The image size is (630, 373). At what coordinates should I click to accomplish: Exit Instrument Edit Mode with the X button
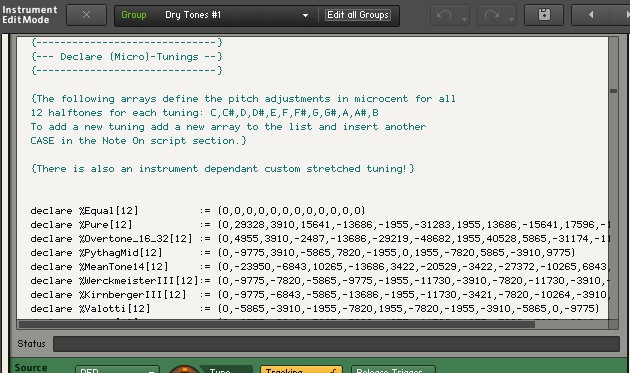(x=86, y=15)
